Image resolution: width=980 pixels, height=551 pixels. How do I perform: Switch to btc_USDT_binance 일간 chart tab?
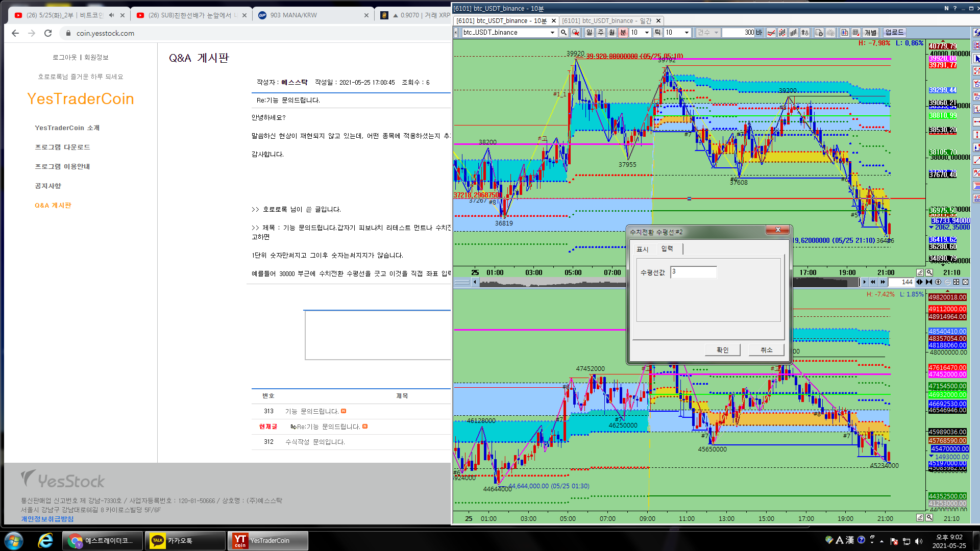(x=607, y=21)
